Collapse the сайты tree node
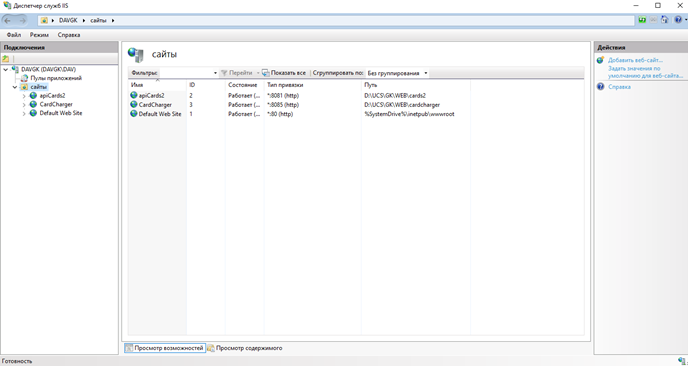This screenshot has height=366, width=688. click(x=15, y=87)
